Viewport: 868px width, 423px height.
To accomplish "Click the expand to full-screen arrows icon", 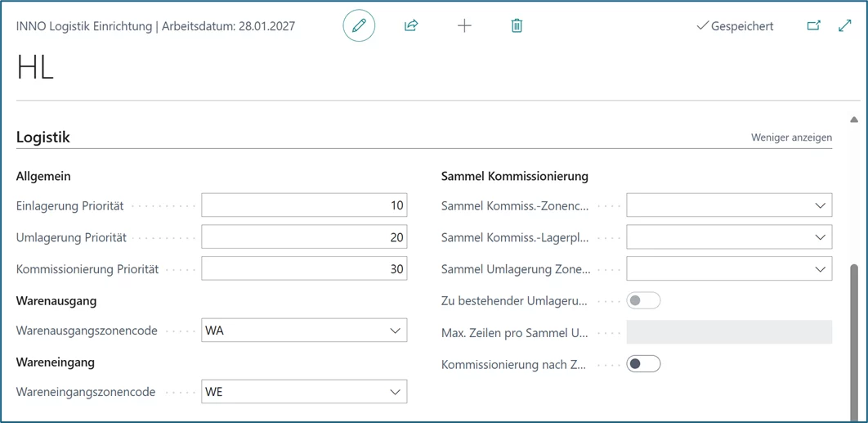I will point(845,26).
